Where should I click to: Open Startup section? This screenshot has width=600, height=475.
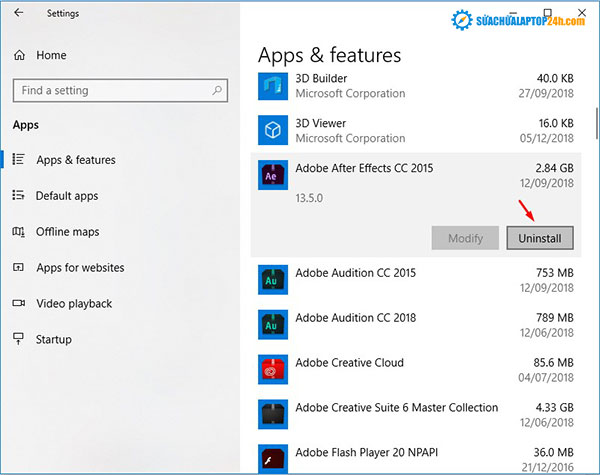(54, 340)
